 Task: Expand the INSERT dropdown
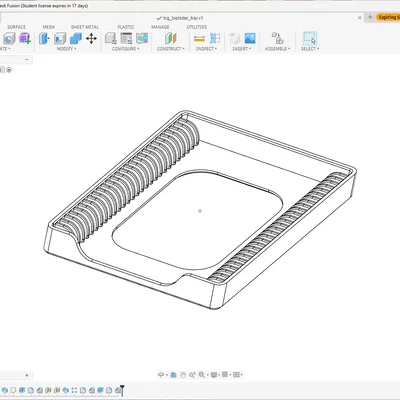click(x=242, y=49)
